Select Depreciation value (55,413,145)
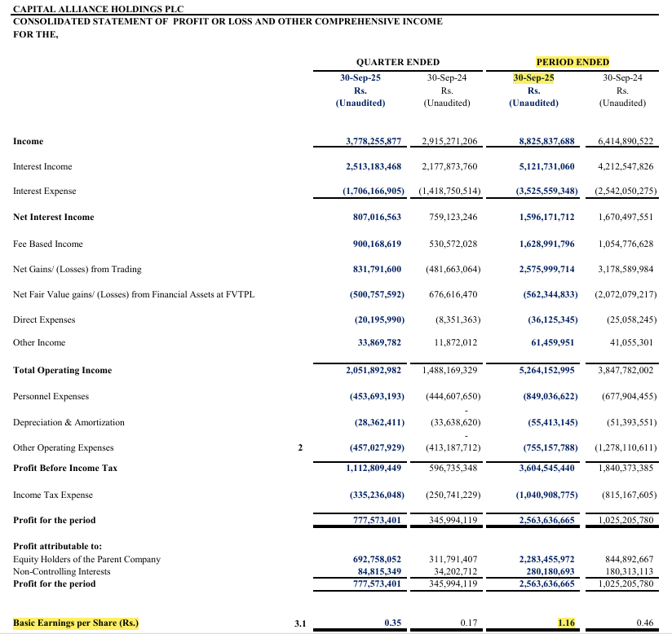This screenshot has height=634, width=672. [552, 423]
